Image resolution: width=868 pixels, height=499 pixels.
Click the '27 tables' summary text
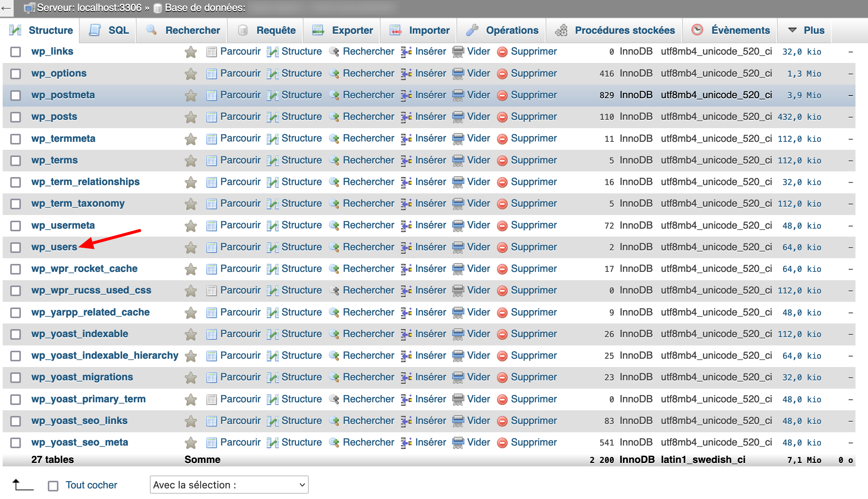(52, 460)
